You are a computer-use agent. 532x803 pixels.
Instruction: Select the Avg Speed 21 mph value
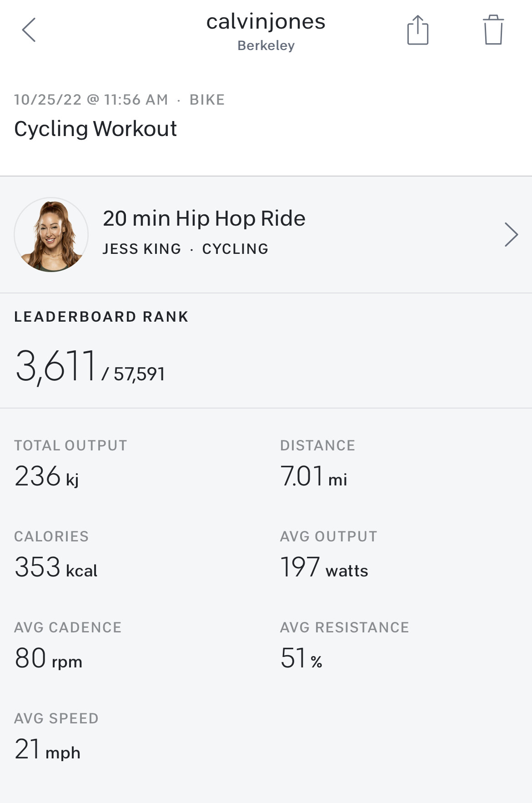pos(47,749)
